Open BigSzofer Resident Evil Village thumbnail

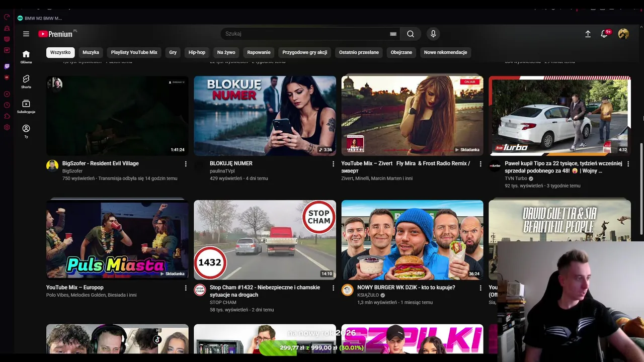click(117, 116)
